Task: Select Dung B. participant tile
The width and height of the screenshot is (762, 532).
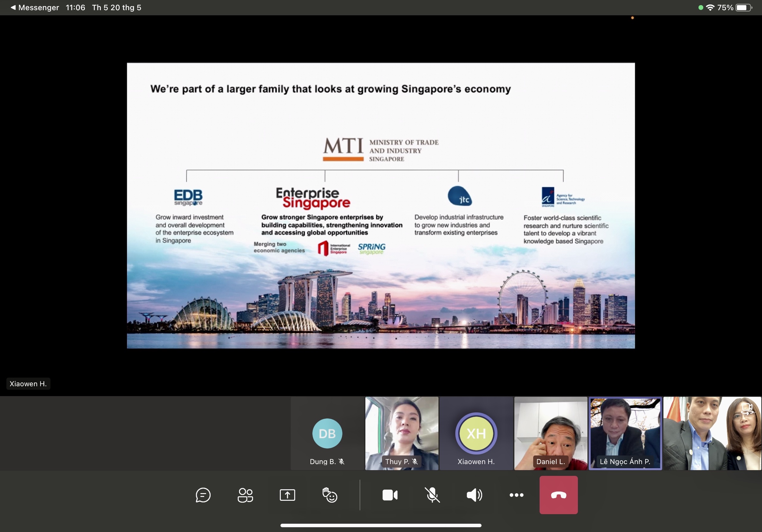Action: point(327,434)
